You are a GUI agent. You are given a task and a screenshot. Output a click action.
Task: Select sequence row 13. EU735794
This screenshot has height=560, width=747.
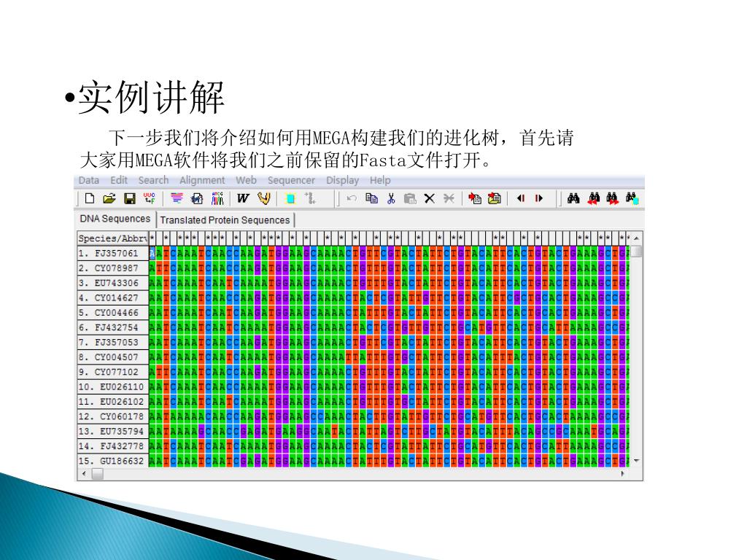coord(113,431)
